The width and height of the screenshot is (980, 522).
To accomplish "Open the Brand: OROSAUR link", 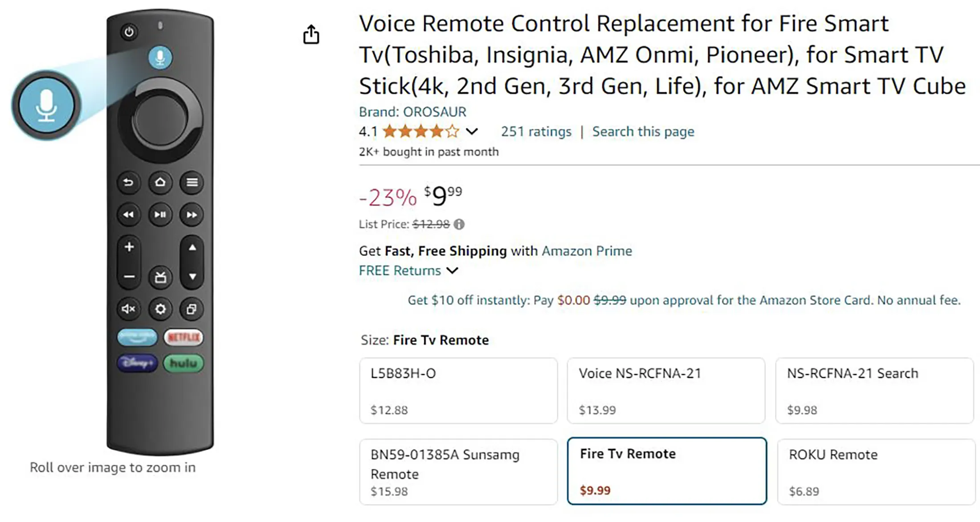I will pos(412,112).
